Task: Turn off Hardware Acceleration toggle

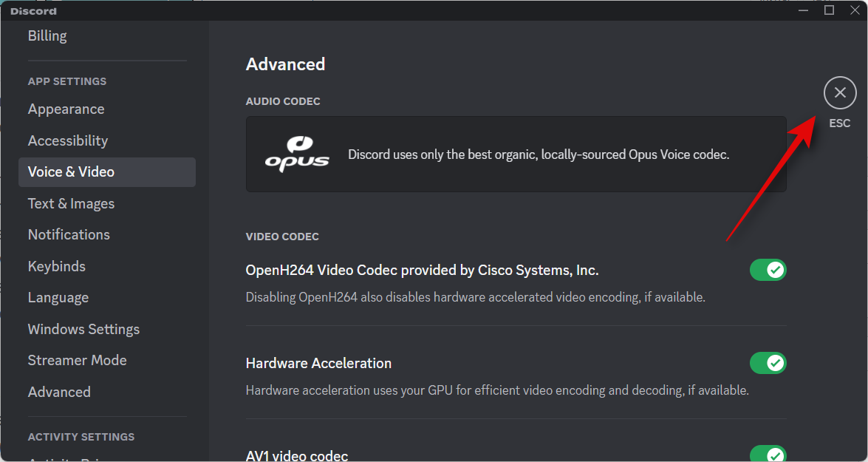Action: (x=768, y=363)
